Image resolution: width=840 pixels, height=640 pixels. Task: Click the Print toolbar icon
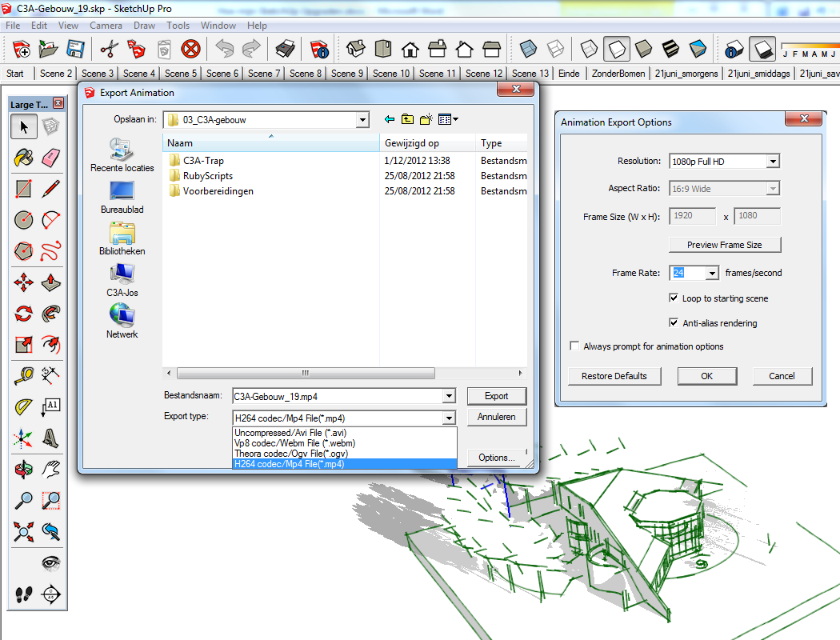point(285,49)
